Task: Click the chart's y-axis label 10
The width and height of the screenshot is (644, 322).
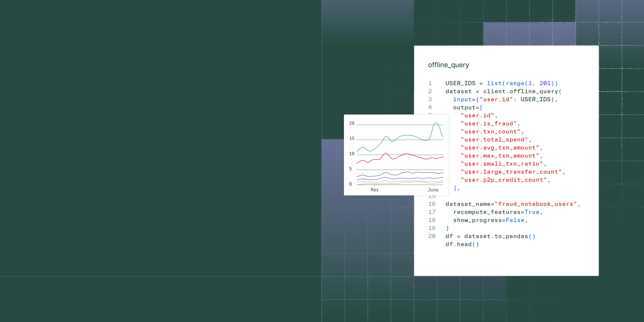Action: tap(352, 154)
